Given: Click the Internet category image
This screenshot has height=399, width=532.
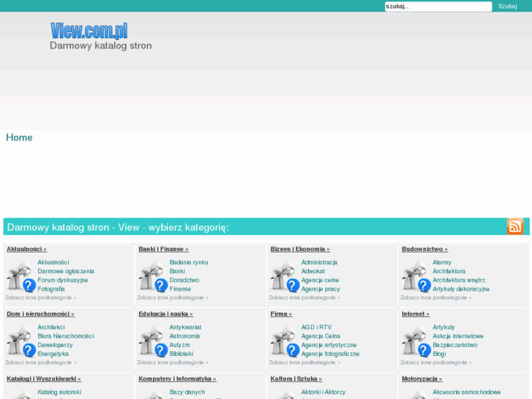Looking at the screenshot, I should [x=416, y=340].
